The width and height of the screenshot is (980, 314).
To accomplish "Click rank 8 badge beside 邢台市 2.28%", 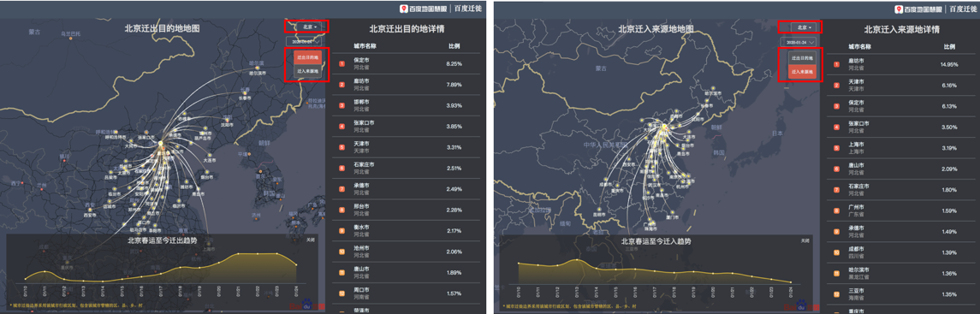I will pos(342,210).
